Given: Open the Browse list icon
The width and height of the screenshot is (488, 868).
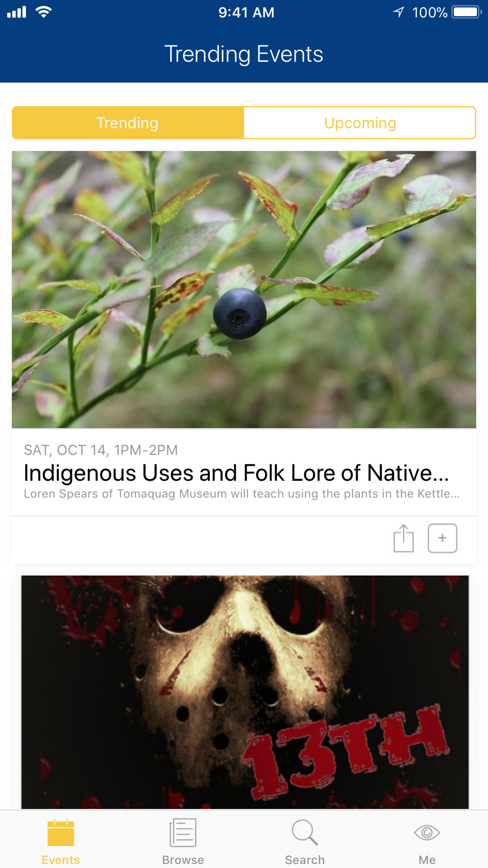Looking at the screenshot, I should pyautogui.click(x=183, y=833).
